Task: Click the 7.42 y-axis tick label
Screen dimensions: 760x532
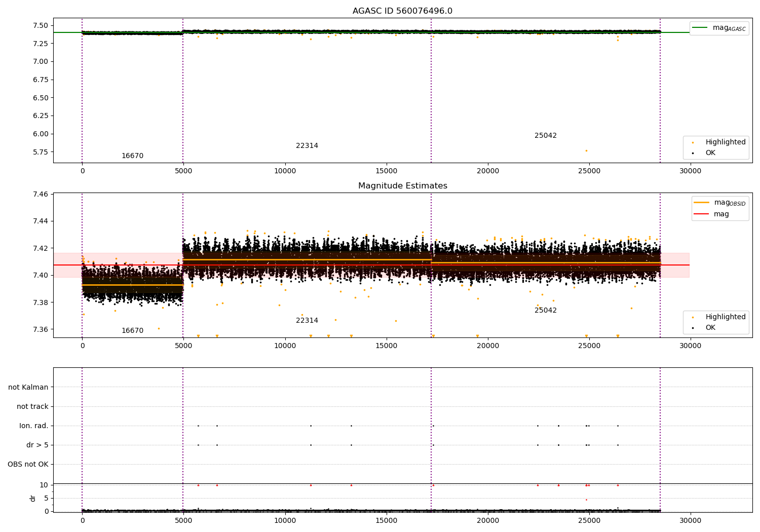Action: tap(40, 248)
